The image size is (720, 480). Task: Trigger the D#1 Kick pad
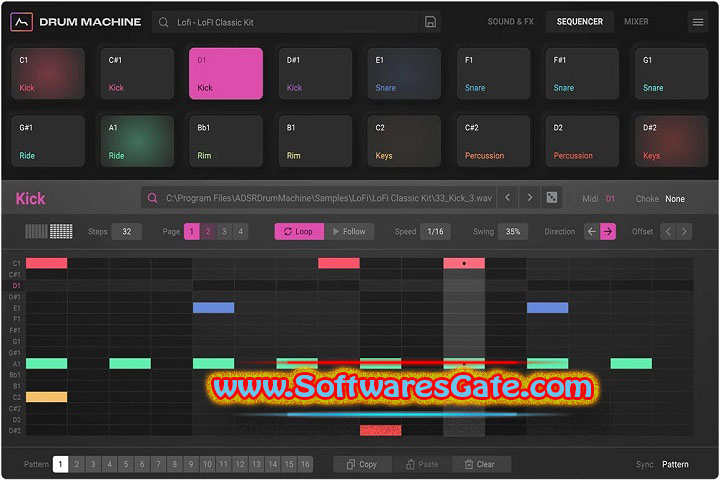[x=315, y=73]
